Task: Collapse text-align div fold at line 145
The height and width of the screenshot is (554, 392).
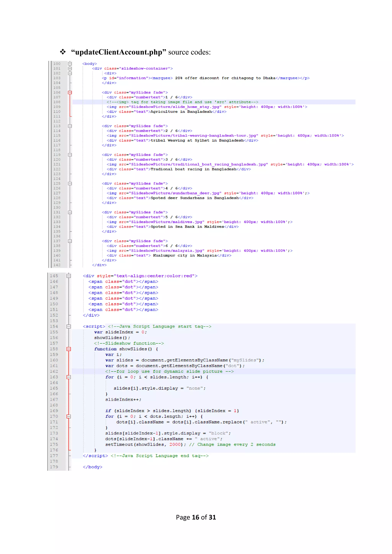Action: 69,276
